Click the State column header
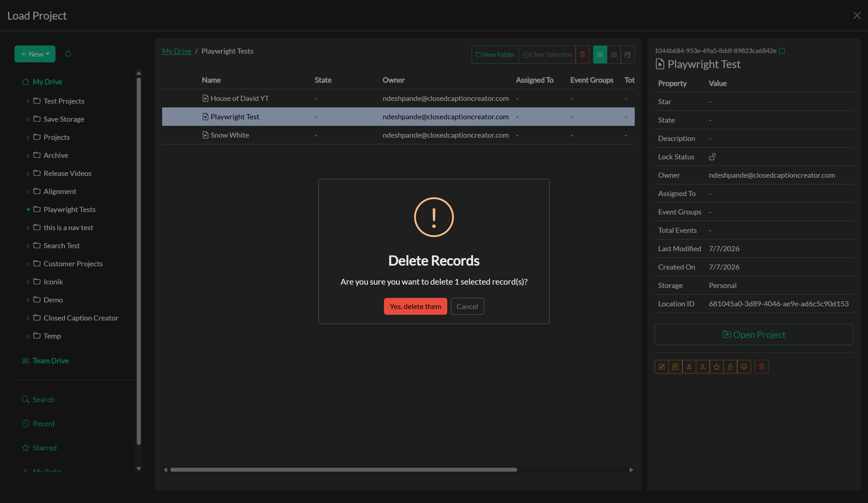Viewport: 868px width, 503px height. point(323,80)
